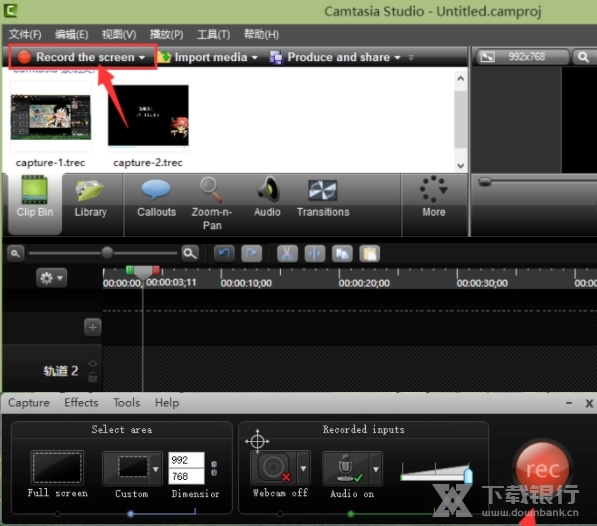Click the red rec button

542,469
